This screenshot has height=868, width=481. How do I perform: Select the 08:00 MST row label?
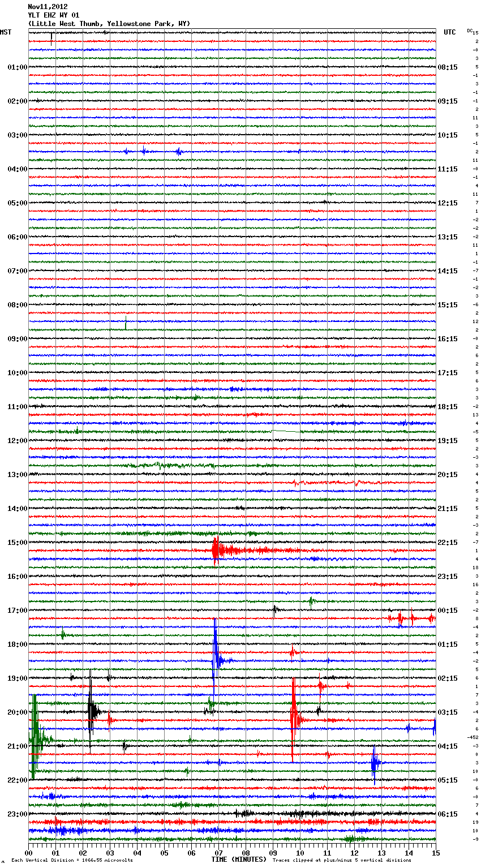tap(17, 305)
